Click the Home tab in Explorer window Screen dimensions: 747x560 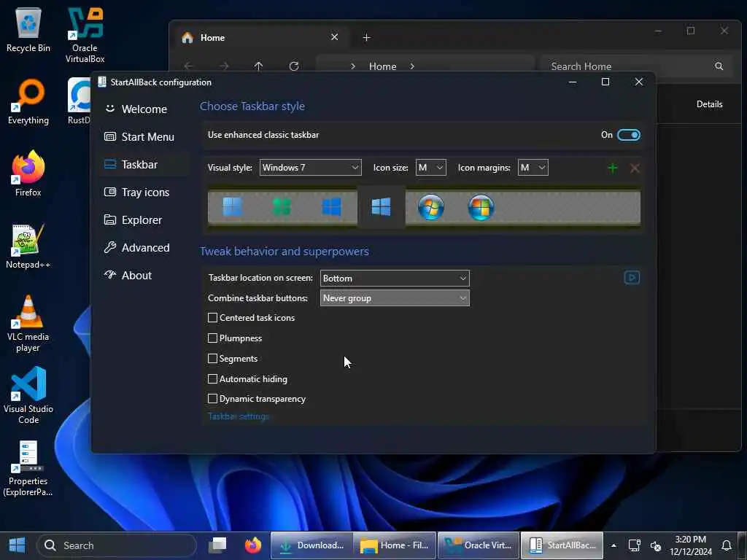[x=260, y=38]
